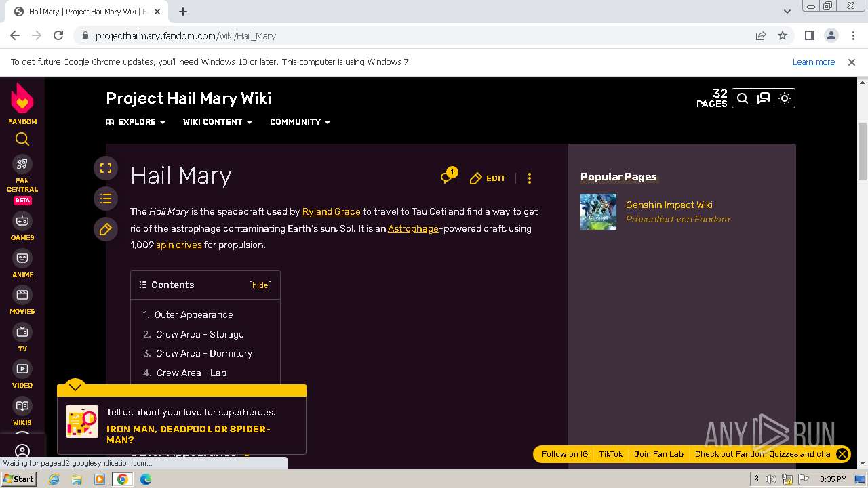Open the tab search dropdown arrow
868x488 pixels.
pyautogui.click(x=787, y=12)
